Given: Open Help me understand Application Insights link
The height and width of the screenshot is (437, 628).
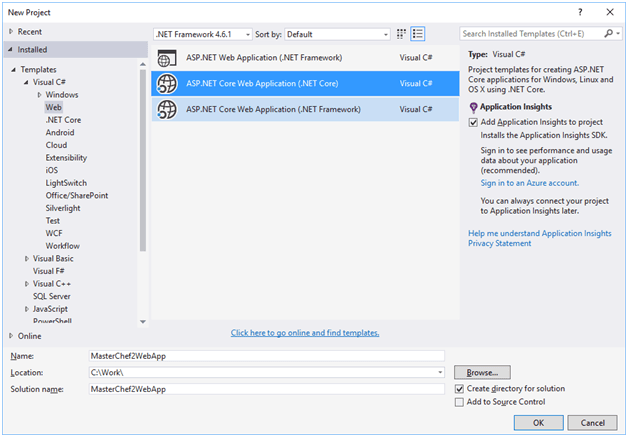Looking at the screenshot, I should 540,234.
